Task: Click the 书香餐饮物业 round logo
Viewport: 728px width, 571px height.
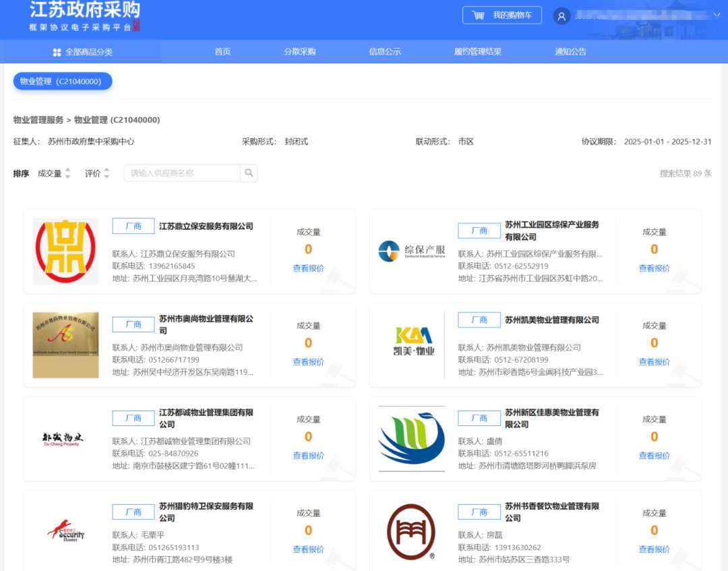Action: pyautogui.click(x=411, y=532)
